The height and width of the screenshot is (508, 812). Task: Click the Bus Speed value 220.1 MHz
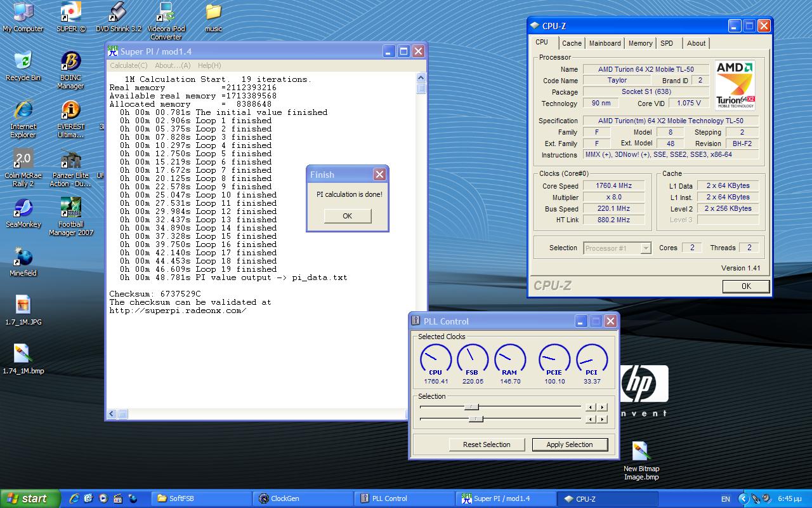pyautogui.click(x=613, y=209)
